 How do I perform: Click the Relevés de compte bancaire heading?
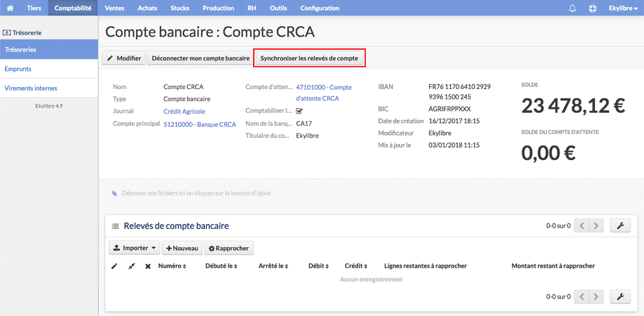tap(176, 226)
